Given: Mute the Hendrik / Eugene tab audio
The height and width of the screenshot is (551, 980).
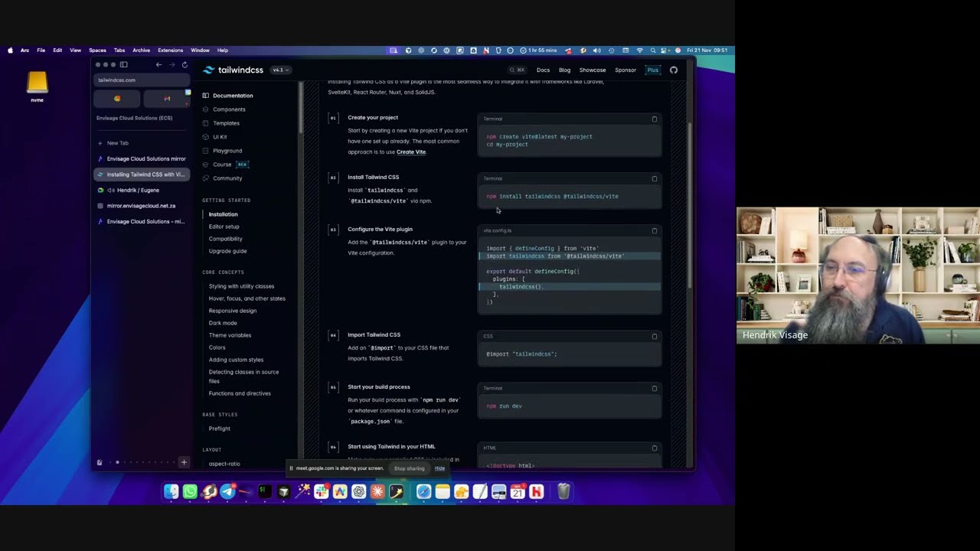Looking at the screenshot, I should point(112,190).
